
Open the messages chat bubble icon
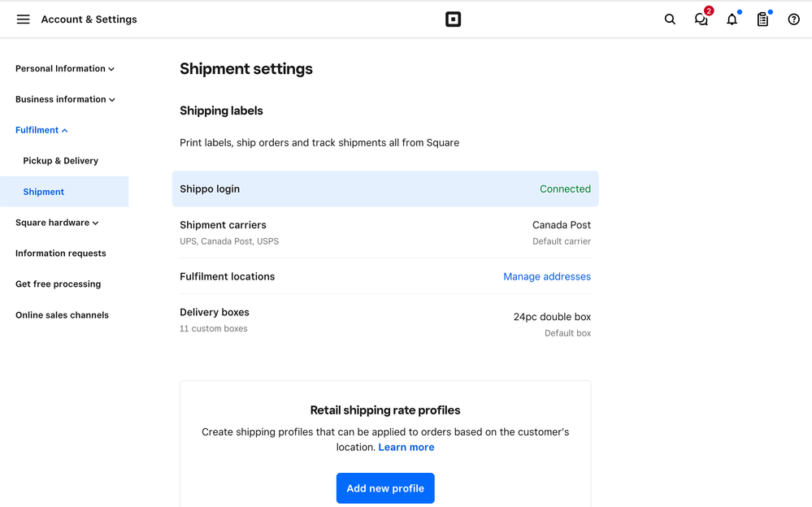point(701,19)
